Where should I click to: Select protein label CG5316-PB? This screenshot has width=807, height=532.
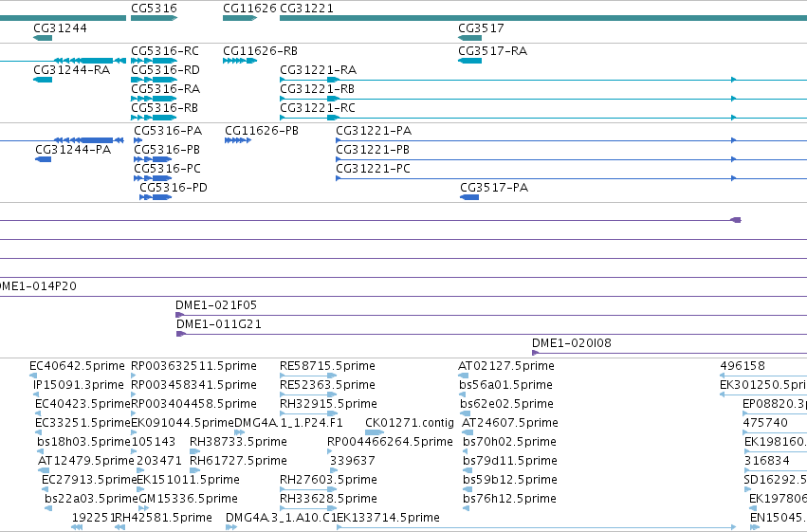click(167, 150)
